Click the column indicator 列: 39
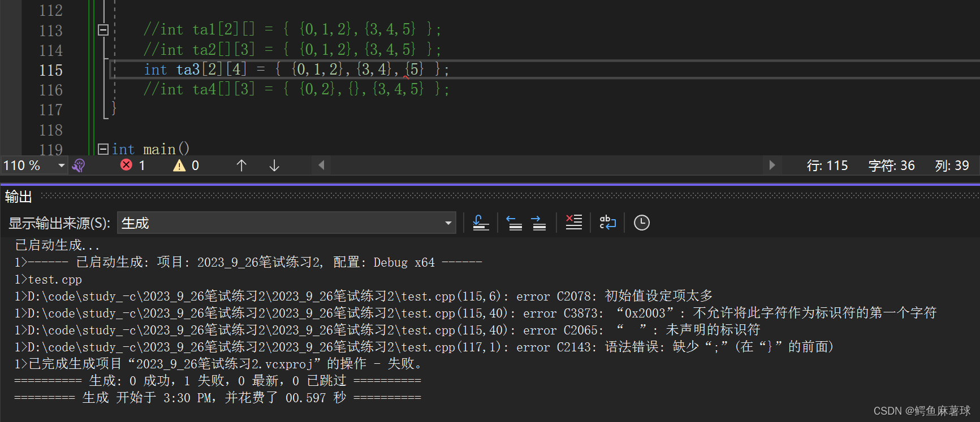Screen dimensions: 980x422 click(952, 166)
